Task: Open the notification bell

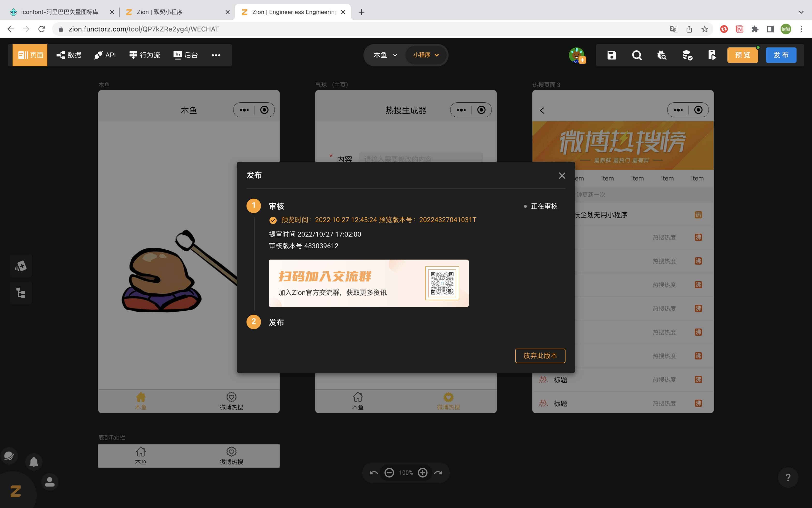Action: (34, 462)
